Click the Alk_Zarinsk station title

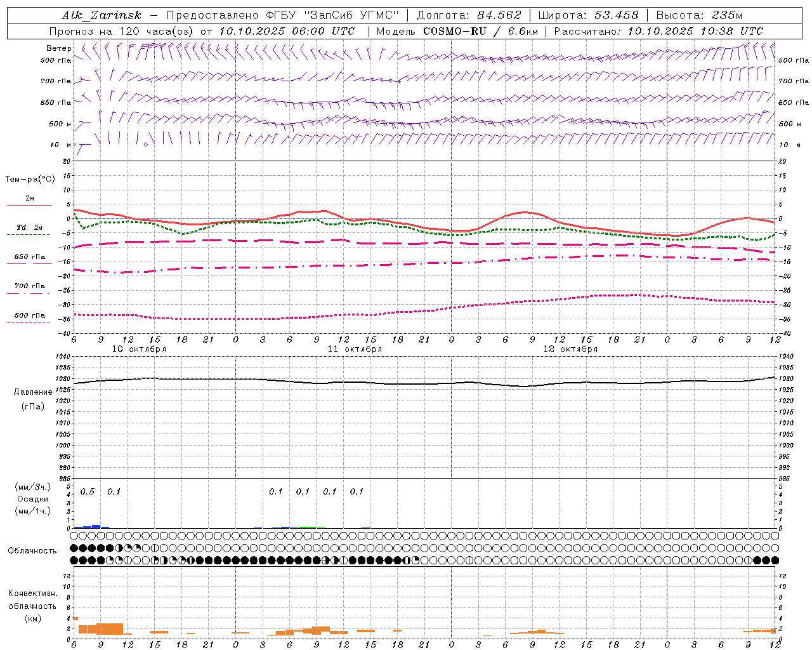pyautogui.click(x=101, y=15)
